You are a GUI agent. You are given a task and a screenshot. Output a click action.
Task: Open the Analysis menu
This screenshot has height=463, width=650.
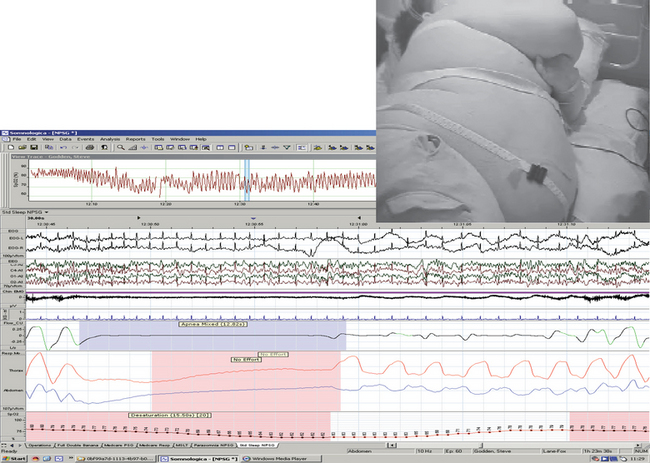[110, 138]
